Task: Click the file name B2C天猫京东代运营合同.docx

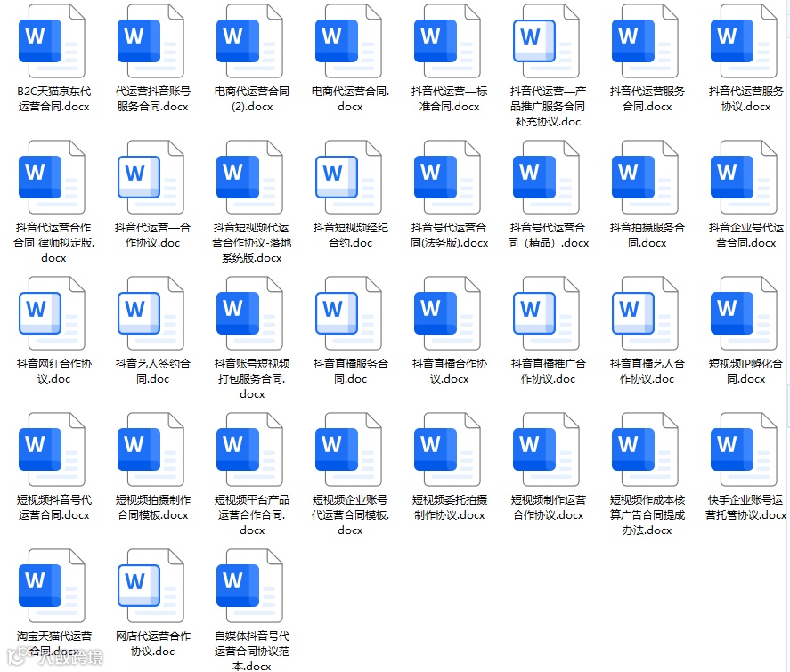Action: pyautogui.click(x=54, y=99)
